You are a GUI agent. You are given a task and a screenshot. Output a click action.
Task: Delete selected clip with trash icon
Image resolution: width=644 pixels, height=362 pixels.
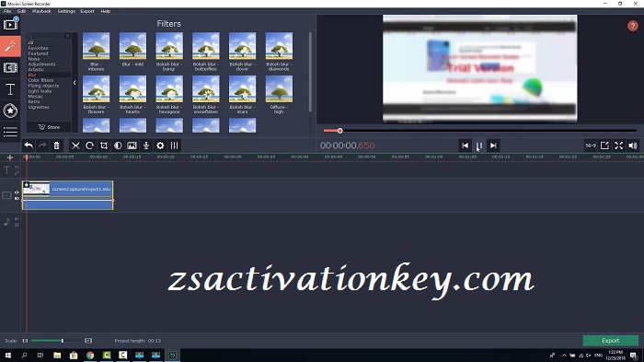coord(57,146)
